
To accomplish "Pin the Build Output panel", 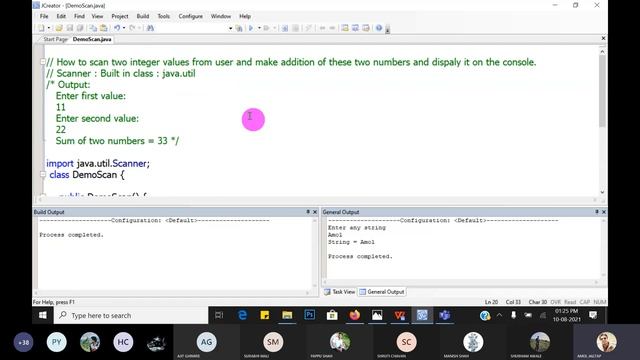I will click(308, 212).
